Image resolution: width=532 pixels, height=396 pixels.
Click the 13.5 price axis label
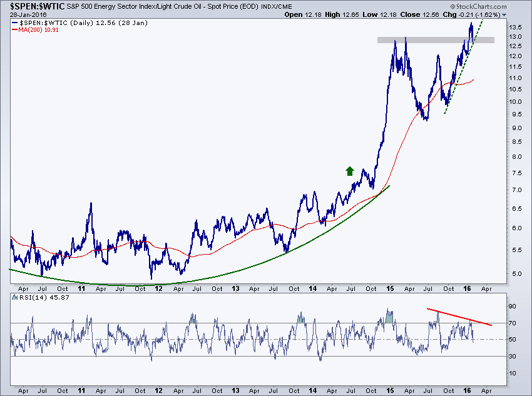pyautogui.click(x=515, y=27)
